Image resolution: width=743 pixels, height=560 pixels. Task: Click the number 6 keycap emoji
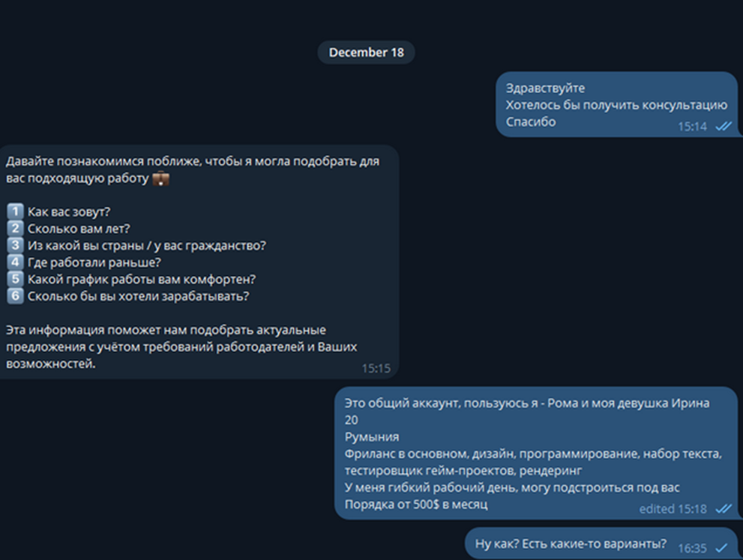click(x=15, y=295)
